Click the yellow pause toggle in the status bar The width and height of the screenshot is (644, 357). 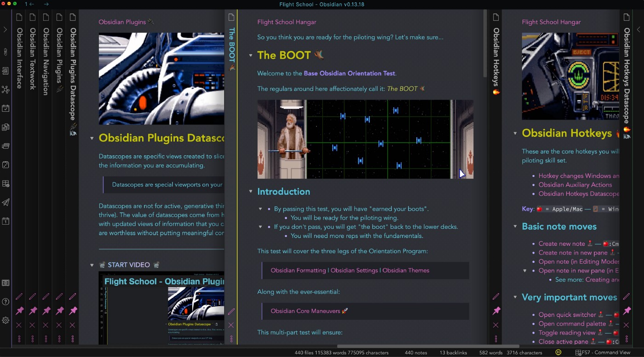coord(558,352)
